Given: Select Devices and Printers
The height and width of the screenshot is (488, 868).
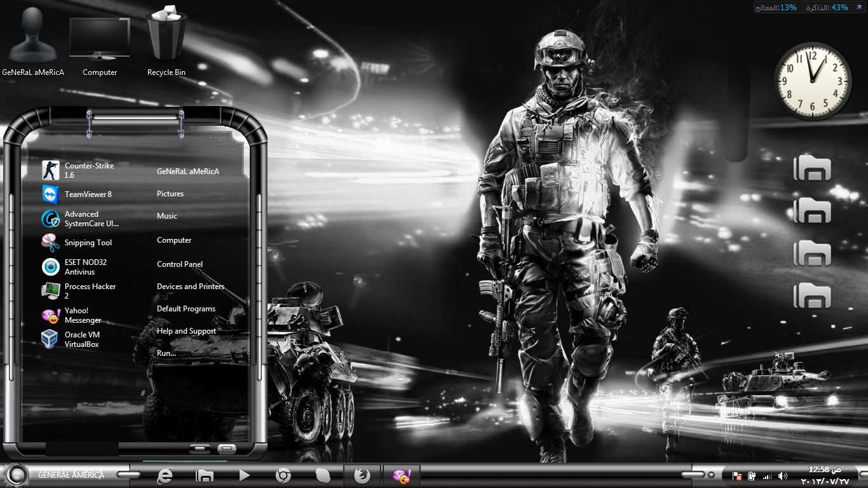Looking at the screenshot, I should pos(191,287).
